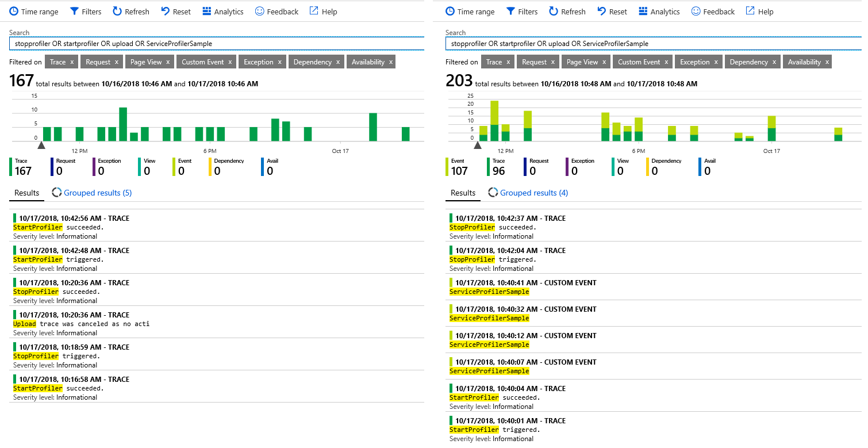Viewport: 868px width, 448px height.
Task: Click Reset in the right panel toolbar
Action: [612, 12]
